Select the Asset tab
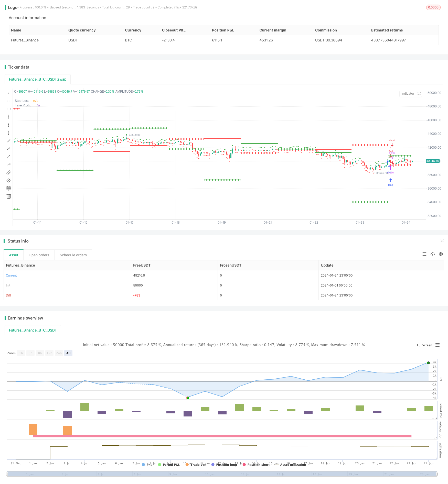Image resolution: width=448 pixels, height=484 pixels. [14, 255]
